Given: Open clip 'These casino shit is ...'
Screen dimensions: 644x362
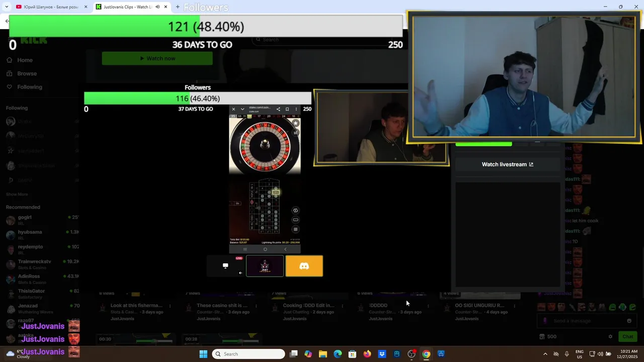Looking at the screenshot, I should coord(222,305).
